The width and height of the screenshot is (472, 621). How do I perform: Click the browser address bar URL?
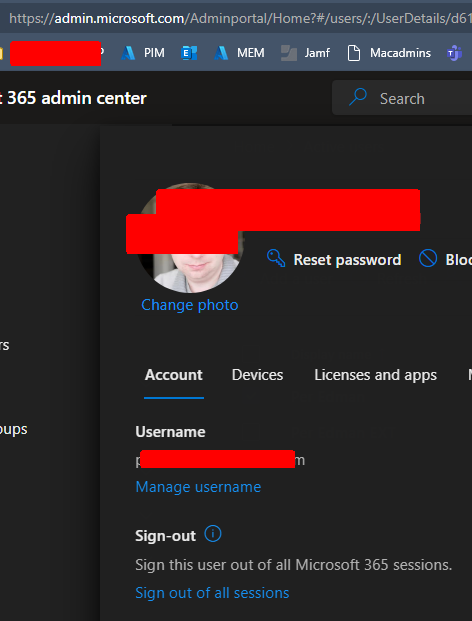[240, 18]
